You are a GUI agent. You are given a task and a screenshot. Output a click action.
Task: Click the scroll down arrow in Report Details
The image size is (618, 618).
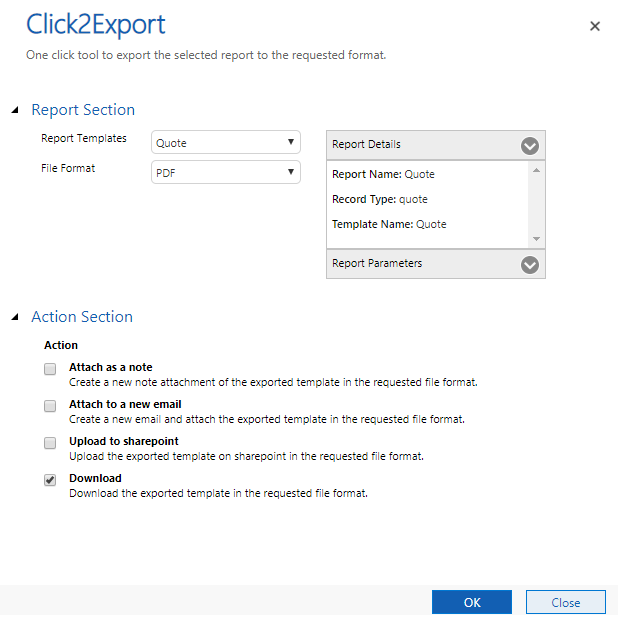(536, 239)
